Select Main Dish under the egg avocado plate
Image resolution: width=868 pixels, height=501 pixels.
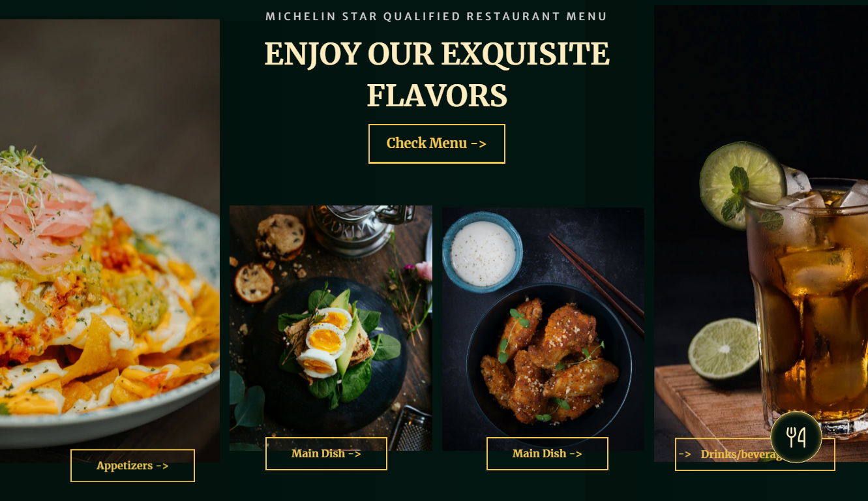326,453
